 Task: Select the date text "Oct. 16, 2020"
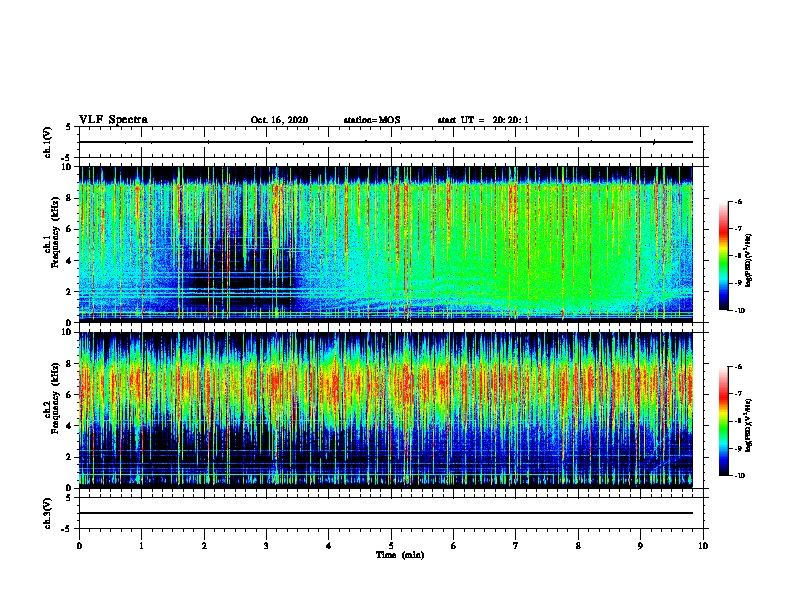(279, 120)
